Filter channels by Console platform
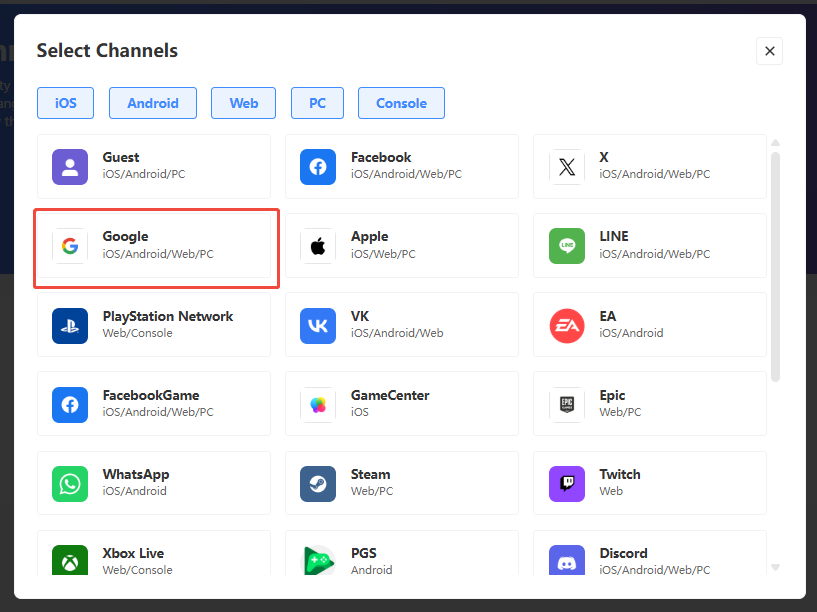The width and height of the screenshot is (817, 612). pyautogui.click(x=401, y=103)
